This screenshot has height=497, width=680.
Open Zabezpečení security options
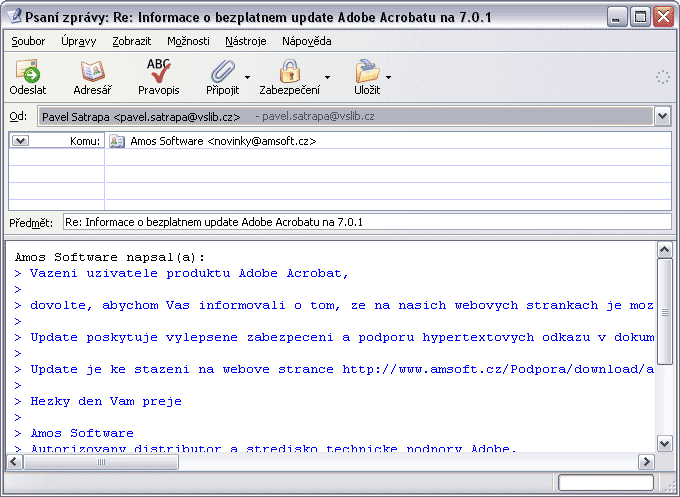290,77
